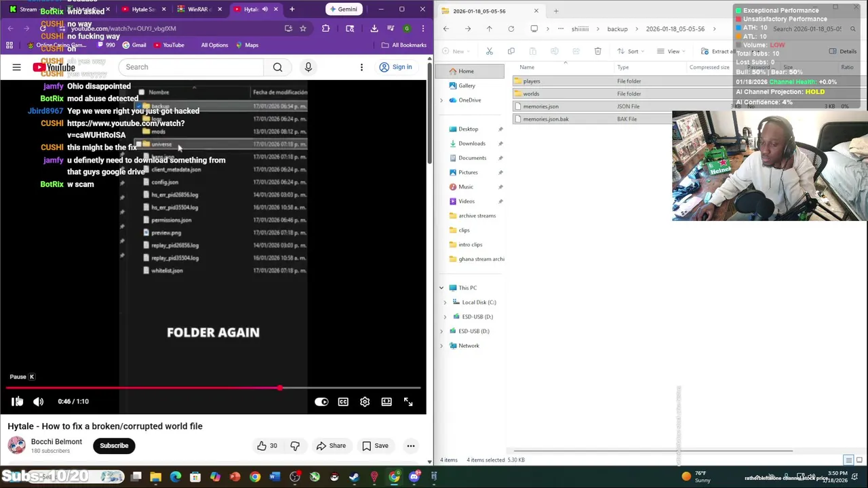Go up one folder in Explorer
Image resolution: width=868 pixels, height=488 pixels.
(489, 29)
